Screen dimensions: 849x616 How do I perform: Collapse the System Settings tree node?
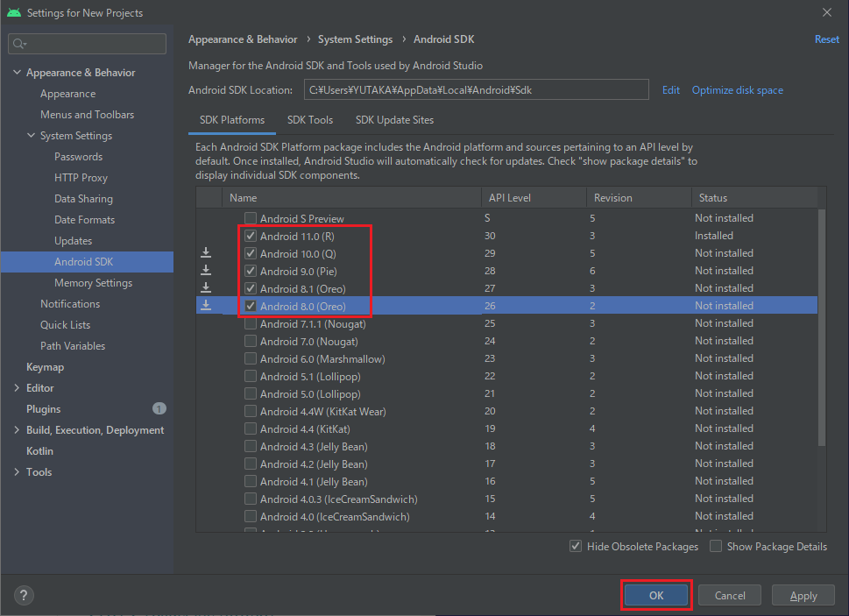tap(31, 135)
